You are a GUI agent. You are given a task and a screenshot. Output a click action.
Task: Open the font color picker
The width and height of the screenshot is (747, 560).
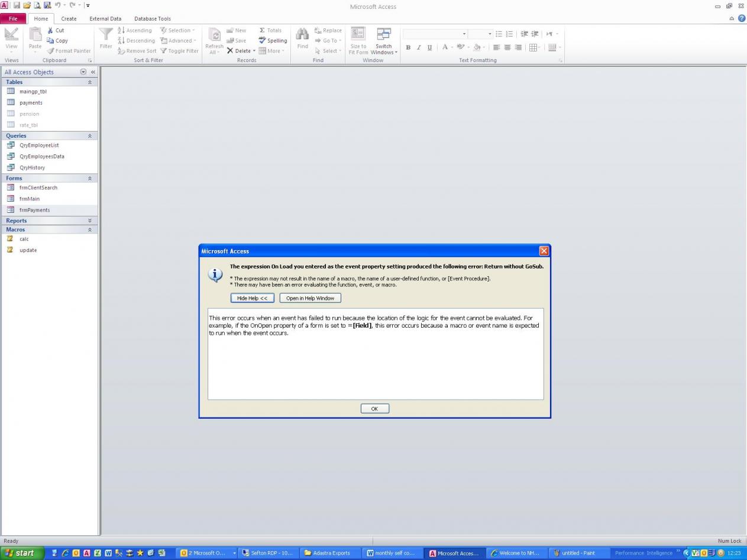[x=447, y=47]
